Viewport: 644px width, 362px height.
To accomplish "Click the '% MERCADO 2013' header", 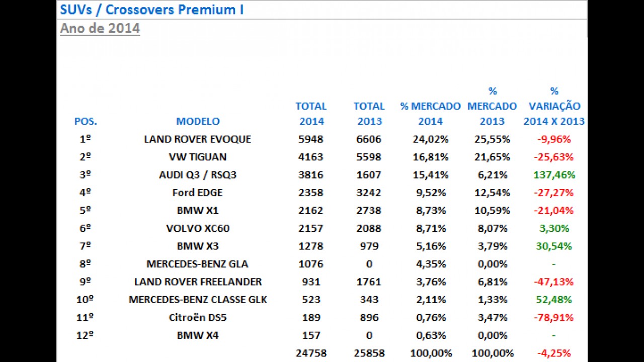I will click(x=492, y=106).
